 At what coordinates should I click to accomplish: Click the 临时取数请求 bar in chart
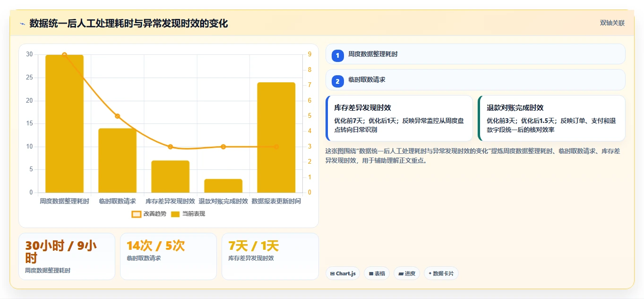pyautogui.click(x=117, y=160)
